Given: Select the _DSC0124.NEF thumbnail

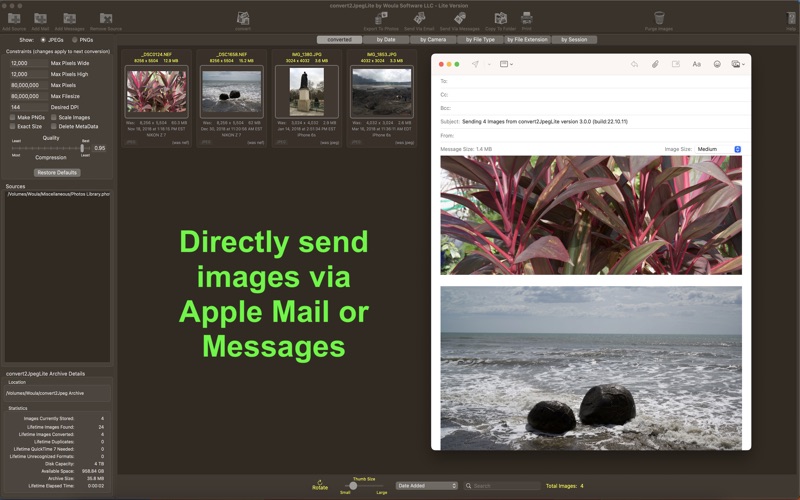Looking at the screenshot, I should 156,91.
